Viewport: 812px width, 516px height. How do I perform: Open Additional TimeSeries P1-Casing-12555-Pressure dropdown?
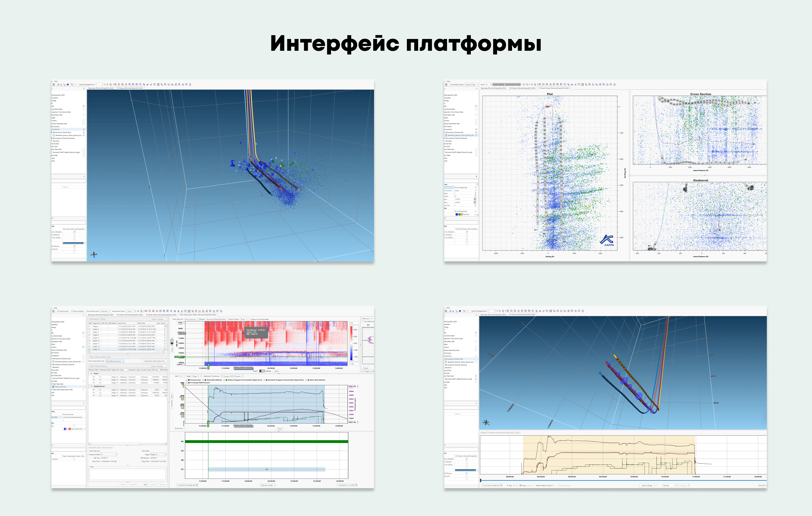click(232, 376)
